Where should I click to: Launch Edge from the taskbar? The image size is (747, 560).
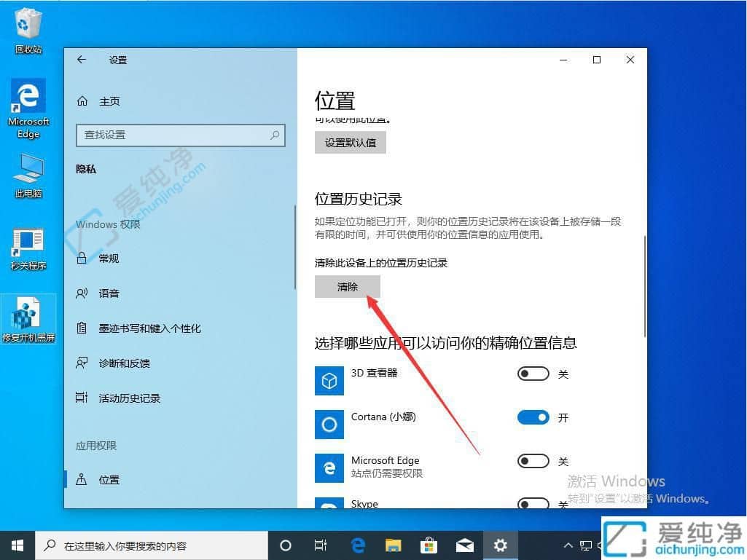[358, 545]
